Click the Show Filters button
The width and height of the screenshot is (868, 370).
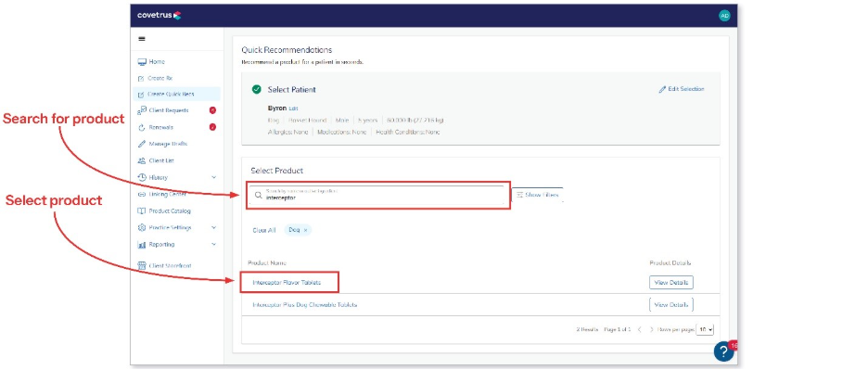[x=538, y=195]
